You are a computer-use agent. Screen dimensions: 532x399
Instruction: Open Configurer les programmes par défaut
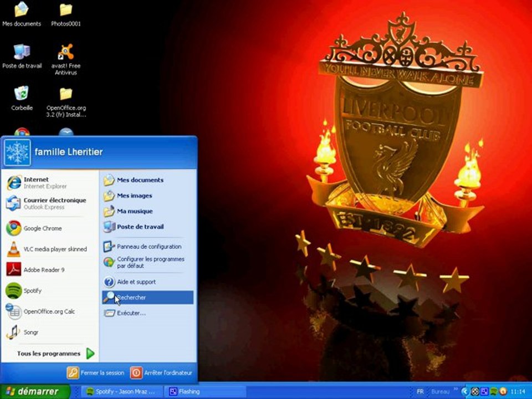(147, 262)
